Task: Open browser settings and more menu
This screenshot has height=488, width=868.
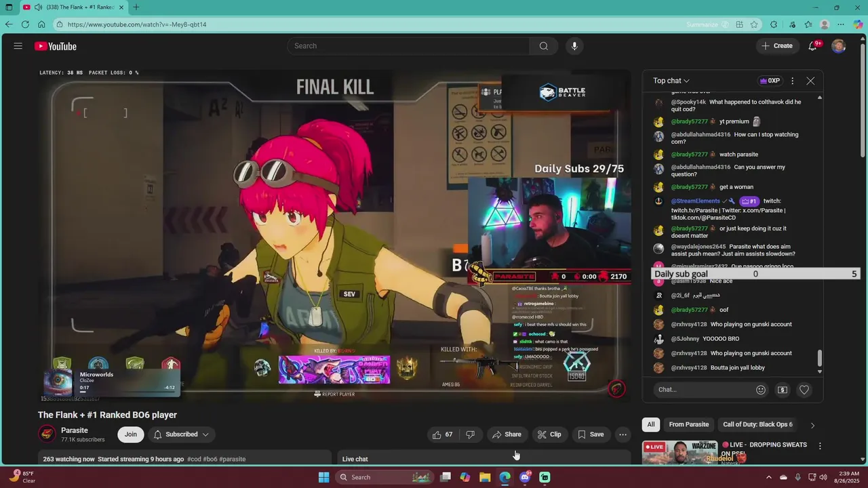Action: (841, 24)
